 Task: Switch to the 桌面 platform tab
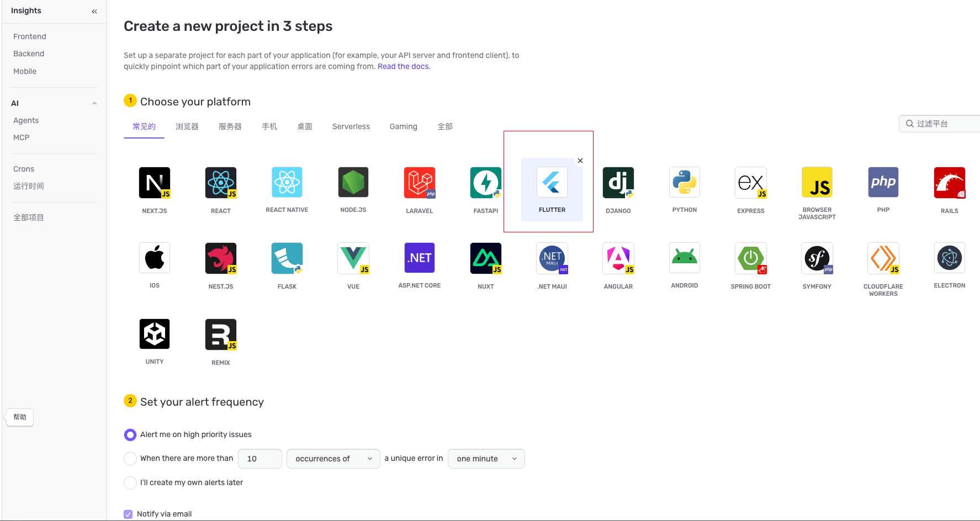[x=305, y=126]
